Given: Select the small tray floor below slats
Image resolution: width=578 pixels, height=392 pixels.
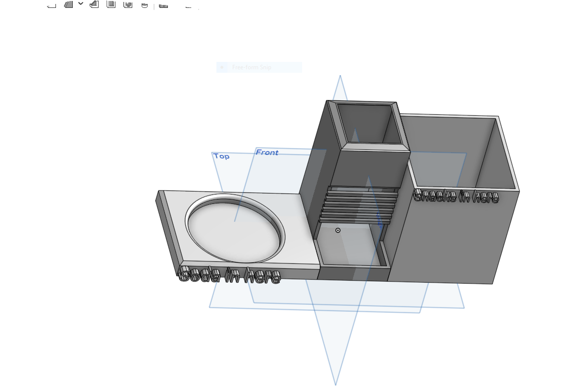Looking at the screenshot, I should tap(348, 246).
